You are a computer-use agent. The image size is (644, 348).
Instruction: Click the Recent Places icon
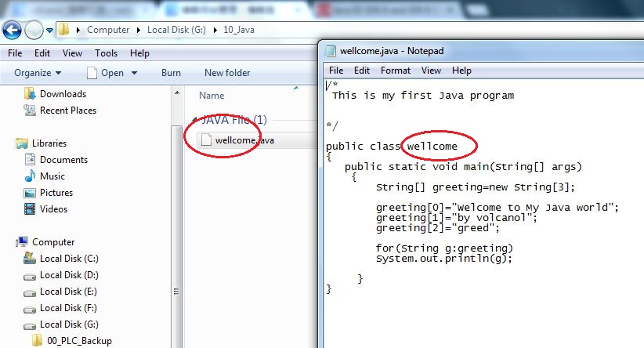(30, 110)
